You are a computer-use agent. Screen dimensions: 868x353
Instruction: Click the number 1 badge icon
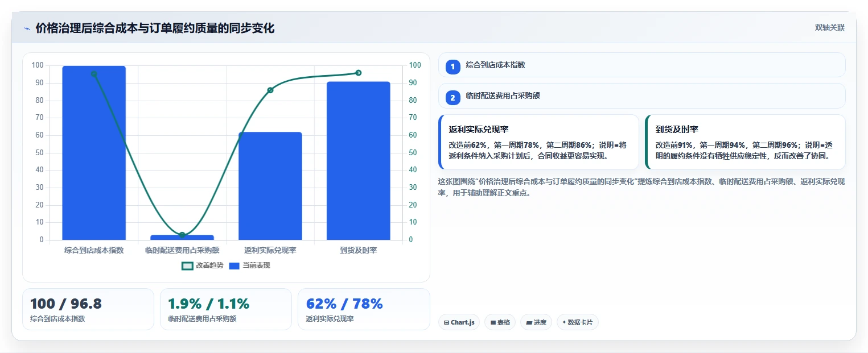452,67
